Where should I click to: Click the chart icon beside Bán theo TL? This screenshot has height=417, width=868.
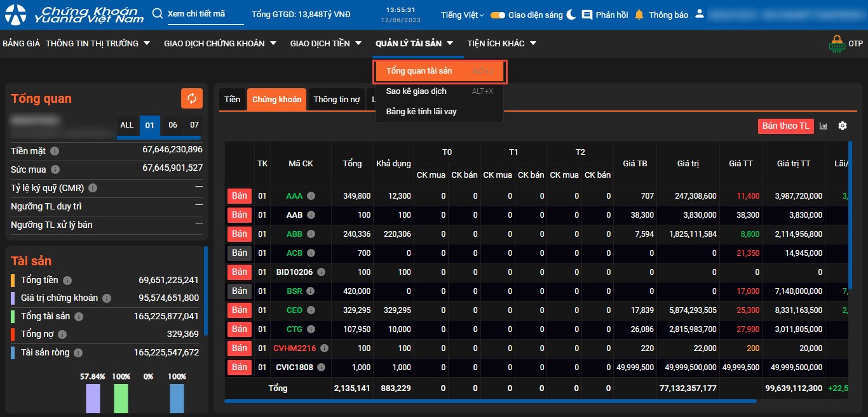(824, 126)
